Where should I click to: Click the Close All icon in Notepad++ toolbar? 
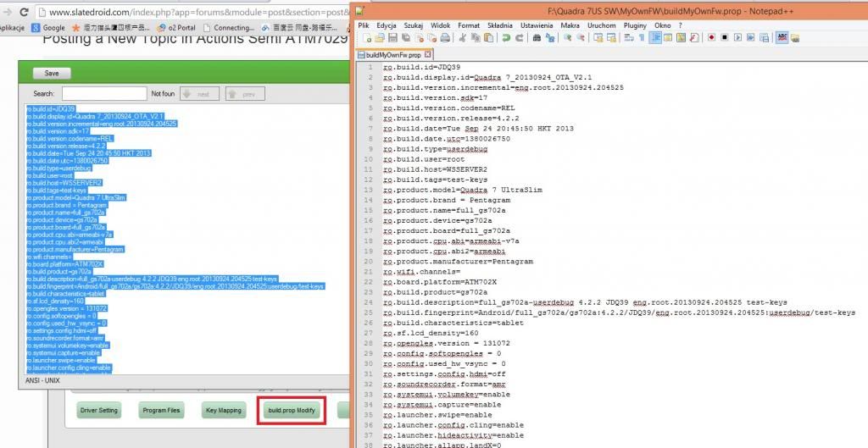431,37
